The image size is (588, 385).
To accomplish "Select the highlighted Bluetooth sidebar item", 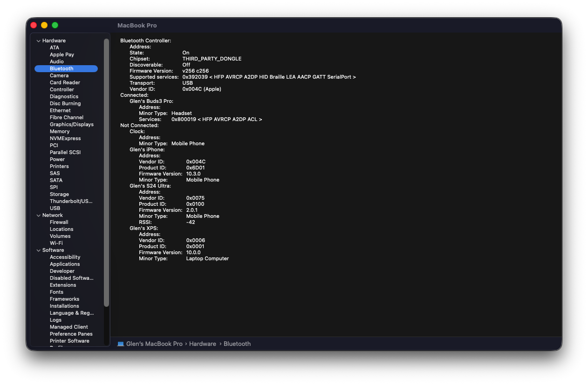I will 66,68.
